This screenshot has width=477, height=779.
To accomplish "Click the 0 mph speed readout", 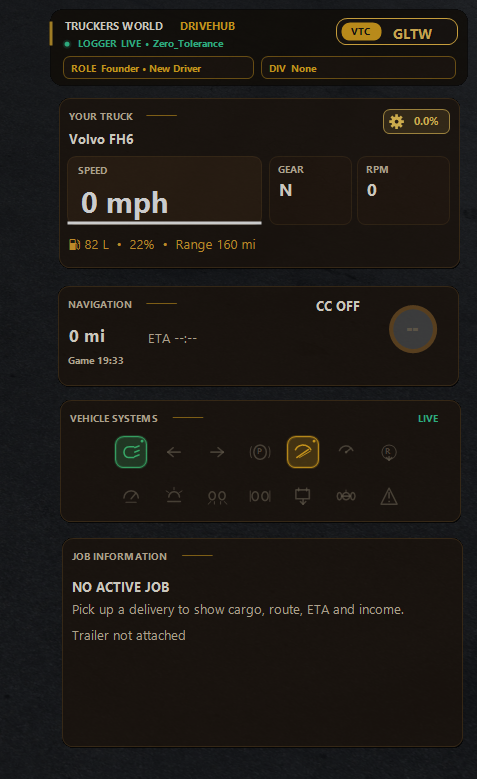I will point(124,203).
